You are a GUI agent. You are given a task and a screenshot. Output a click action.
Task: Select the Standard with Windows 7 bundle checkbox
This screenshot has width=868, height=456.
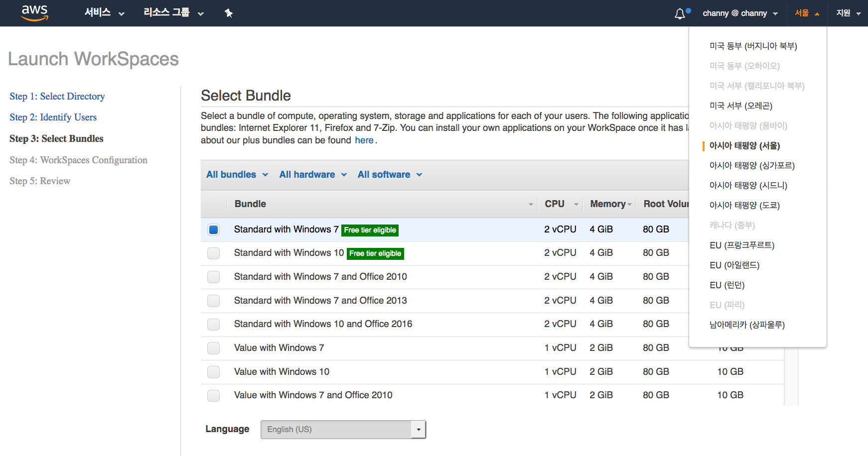coord(214,229)
